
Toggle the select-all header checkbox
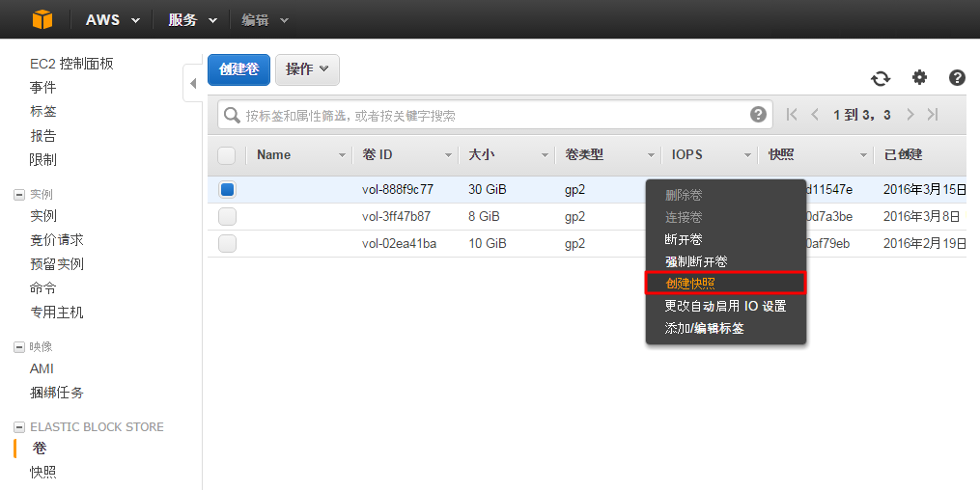(x=226, y=155)
